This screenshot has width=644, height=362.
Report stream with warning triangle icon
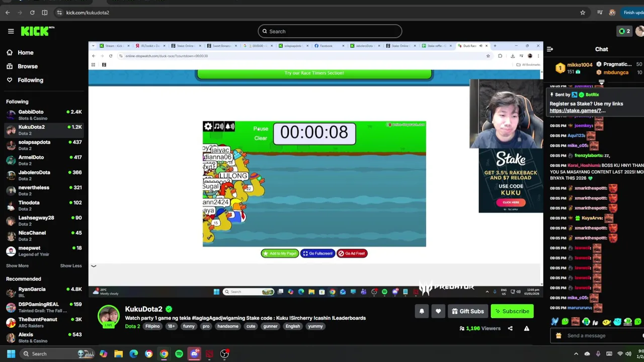pyautogui.click(x=527, y=328)
